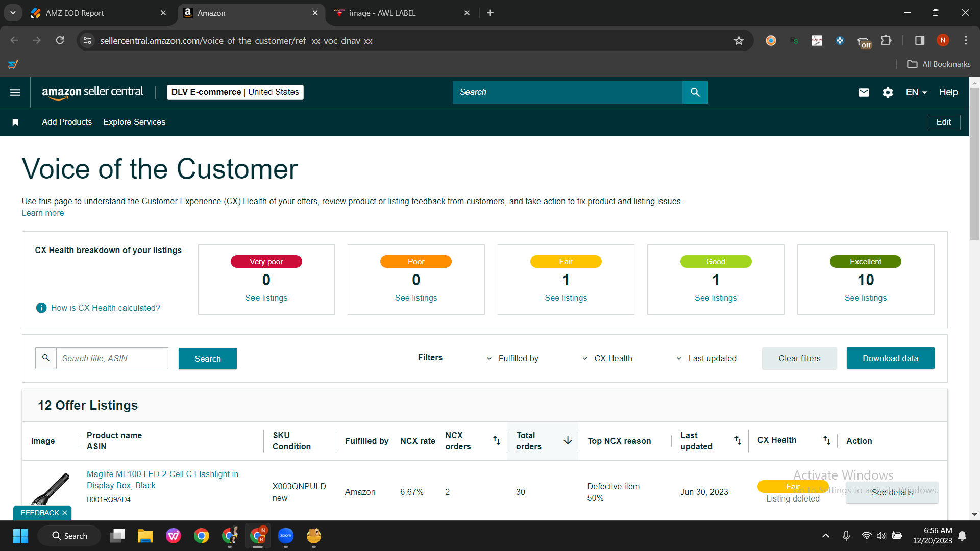Click Clear filters button
980x551 pixels.
(x=799, y=358)
